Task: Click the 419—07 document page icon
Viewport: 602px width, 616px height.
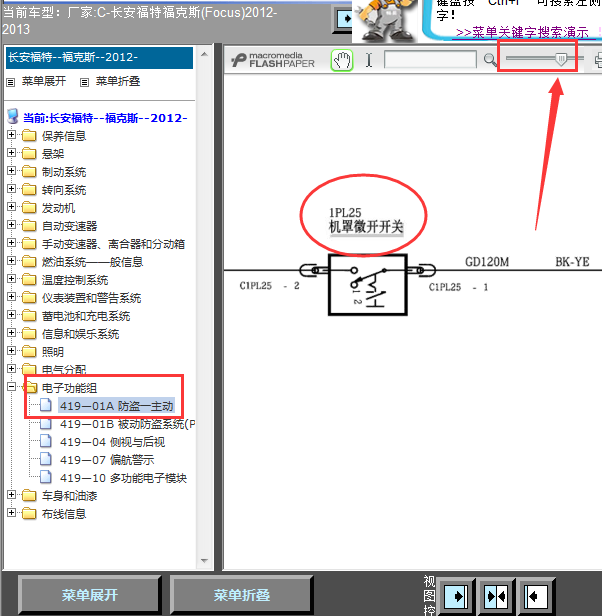Action: 46,459
